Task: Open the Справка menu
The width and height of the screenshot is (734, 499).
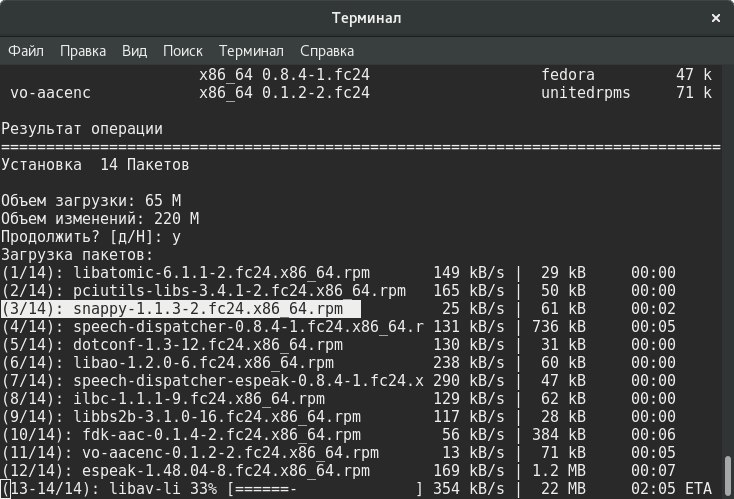Action: click(x=327, y=51)
